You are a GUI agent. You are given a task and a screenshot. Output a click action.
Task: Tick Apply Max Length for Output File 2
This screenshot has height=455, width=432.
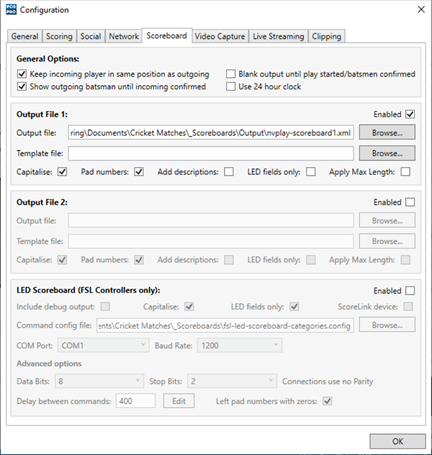[x=405, y=260]
